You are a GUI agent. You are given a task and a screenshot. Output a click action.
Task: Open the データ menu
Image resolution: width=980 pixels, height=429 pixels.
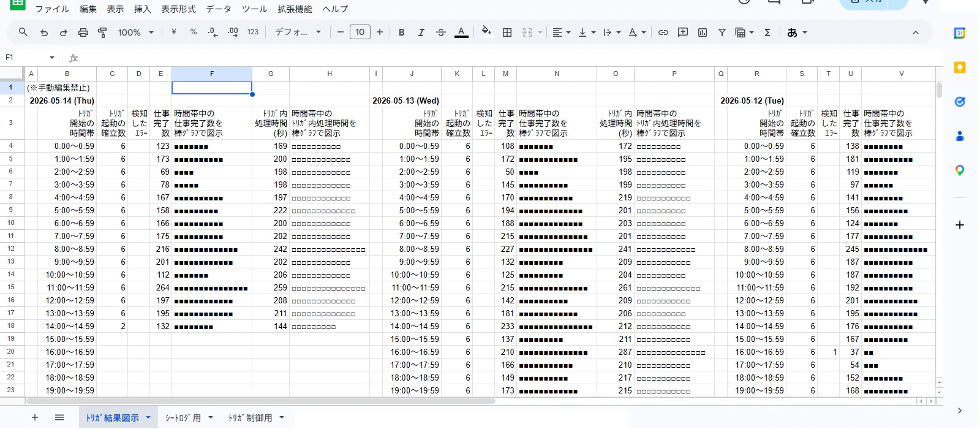pos(219,9)
